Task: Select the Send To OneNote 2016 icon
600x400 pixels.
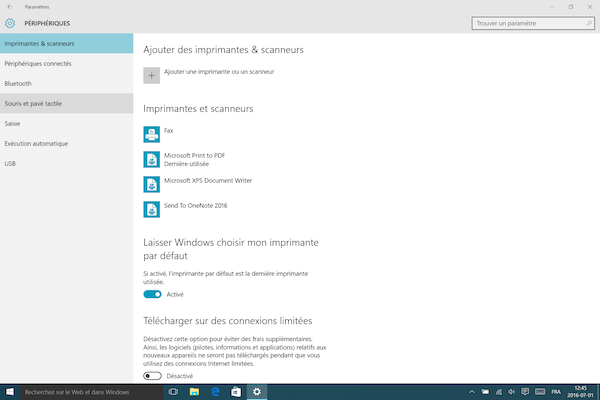Action: point(152,209)
